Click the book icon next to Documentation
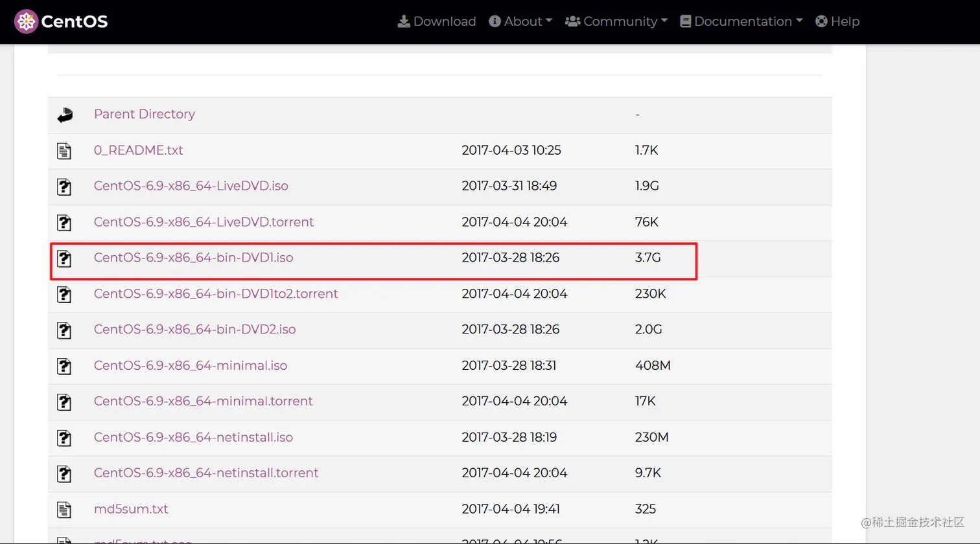This screenshot has width=980, height=544. coord(686,21)
